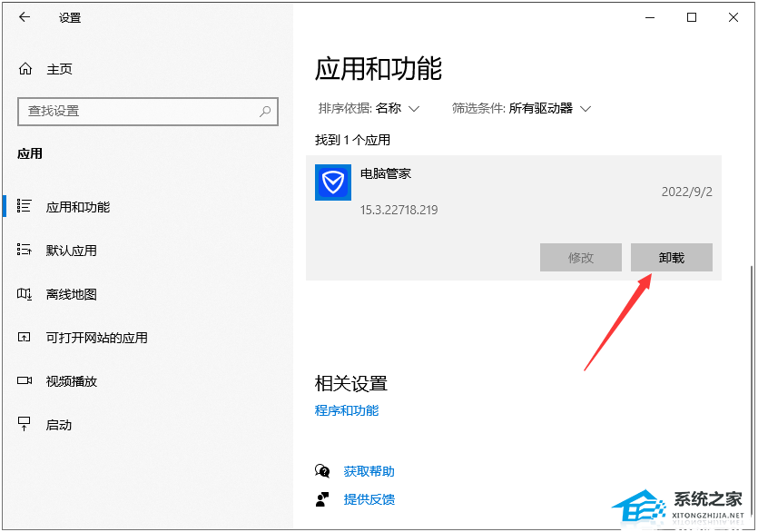
Task: Select 离线地图 in the sidebar
Action: point(147,294)
